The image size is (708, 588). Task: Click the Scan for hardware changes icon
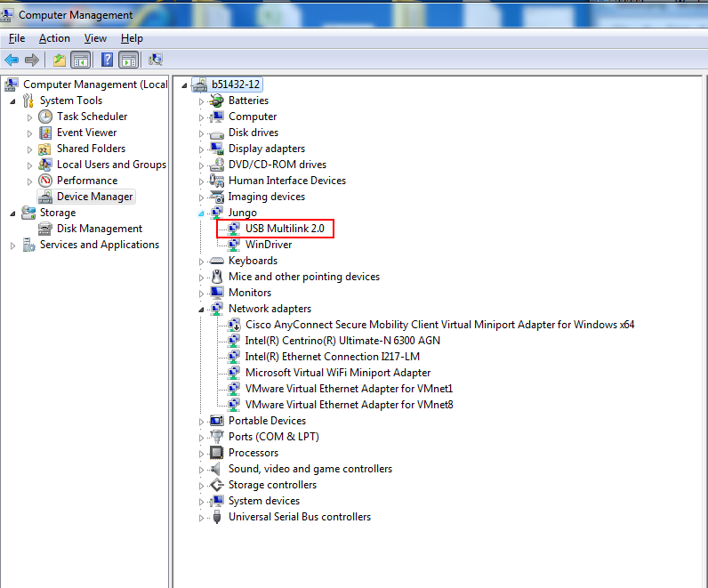pos(156,60)
